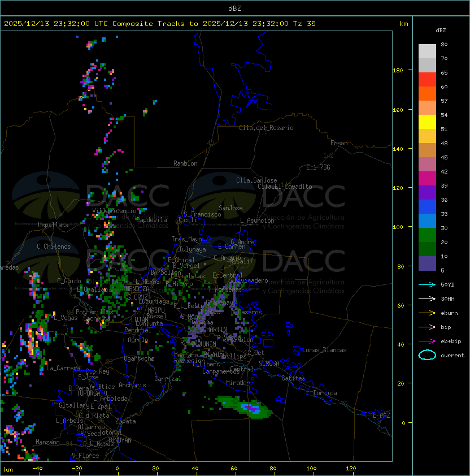Click the legend value 57
Viewport: 470px width, 476px height.
(x=444, y=101)
